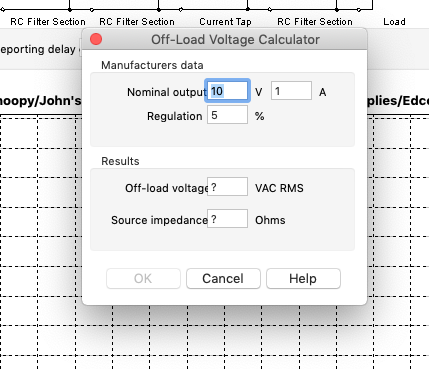Image resolution: width=429 pixels, height=369 pixels.
Task: Click the Off-load voltage result field
Action: [x=227, y=187]
